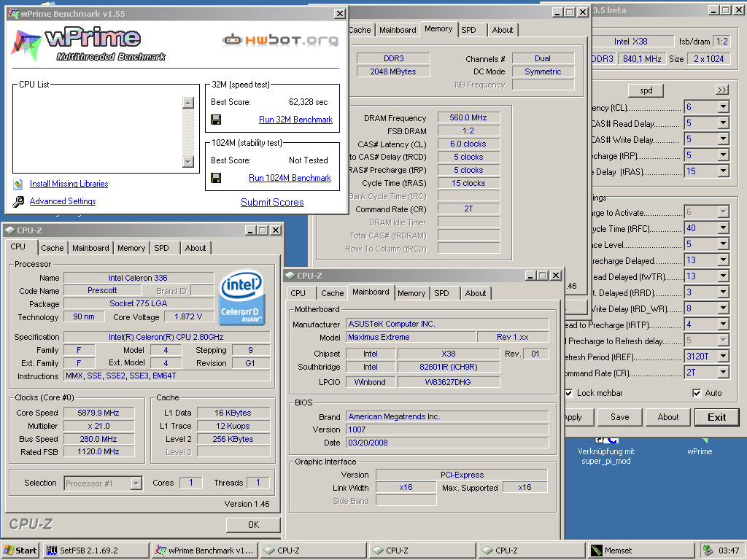Click the Advanced Settings wrench icon

point(18,201)
